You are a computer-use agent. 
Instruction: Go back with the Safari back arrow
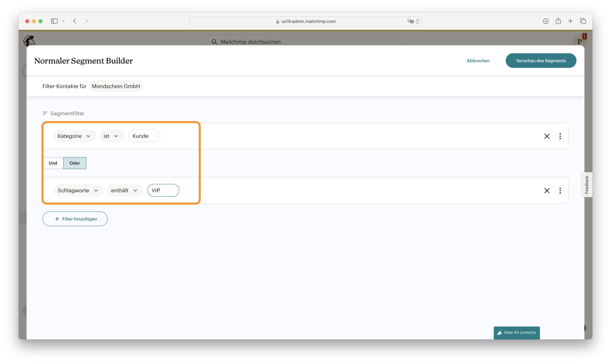coord(75,21)
